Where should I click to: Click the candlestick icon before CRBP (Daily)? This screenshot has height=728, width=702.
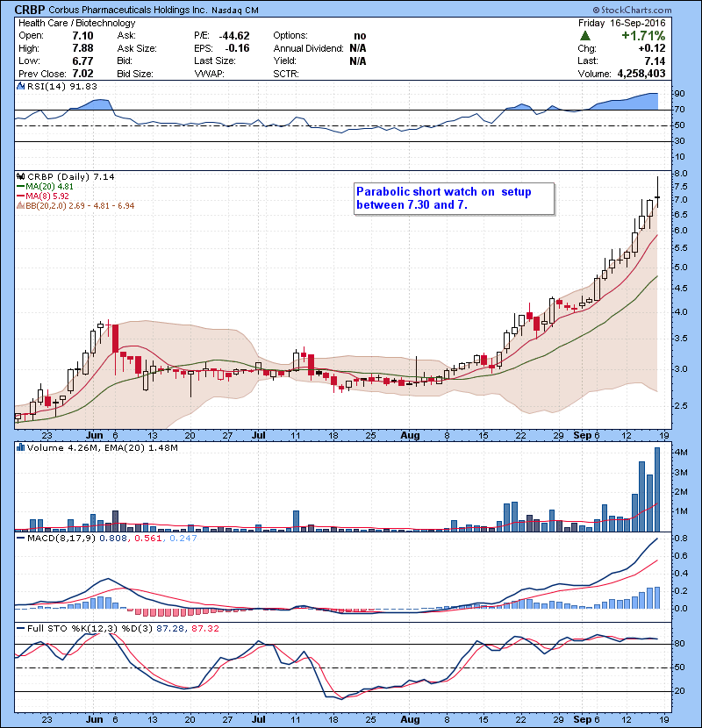[20, 176]
